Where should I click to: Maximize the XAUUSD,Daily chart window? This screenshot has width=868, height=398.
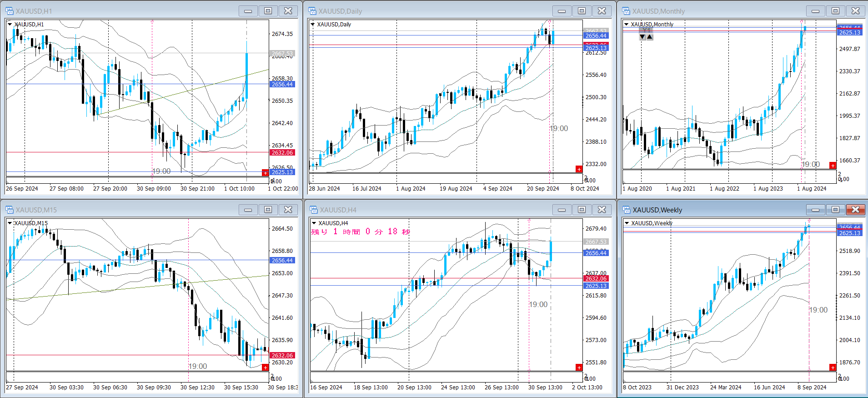[582, 11]
